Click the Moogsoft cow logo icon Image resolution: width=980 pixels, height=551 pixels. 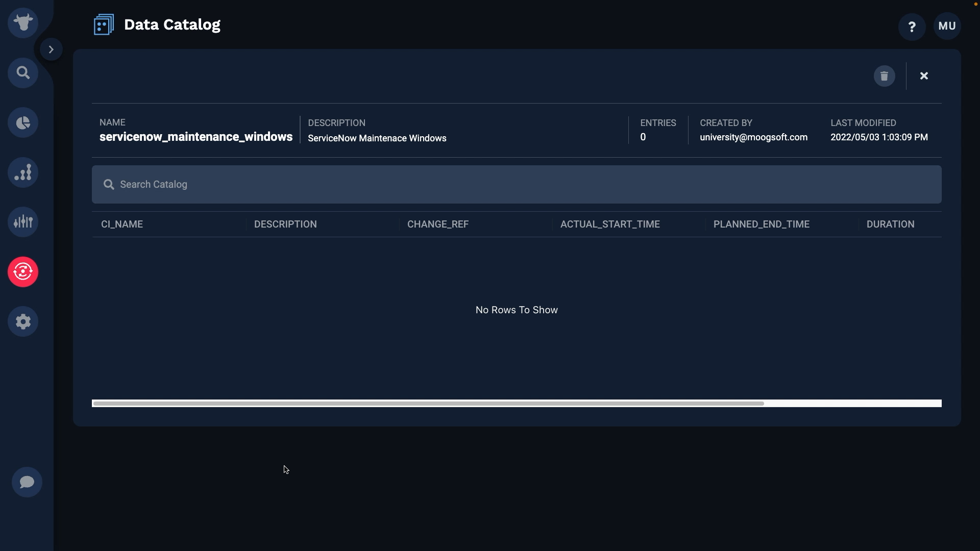23,23
